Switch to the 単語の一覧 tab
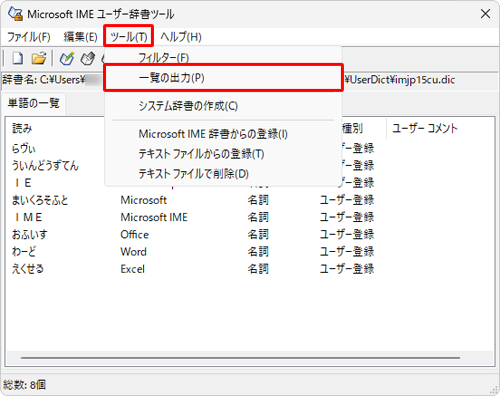 point(33,103)
